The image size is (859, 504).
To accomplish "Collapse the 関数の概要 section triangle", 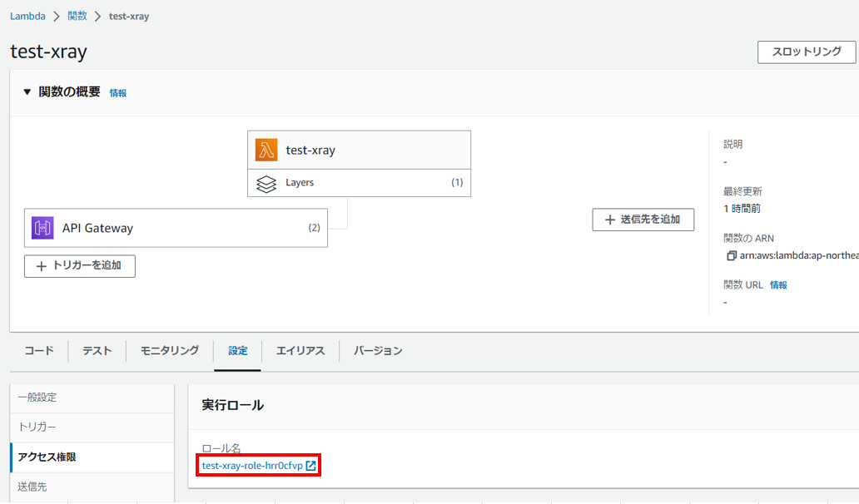I will coord(27,92).
